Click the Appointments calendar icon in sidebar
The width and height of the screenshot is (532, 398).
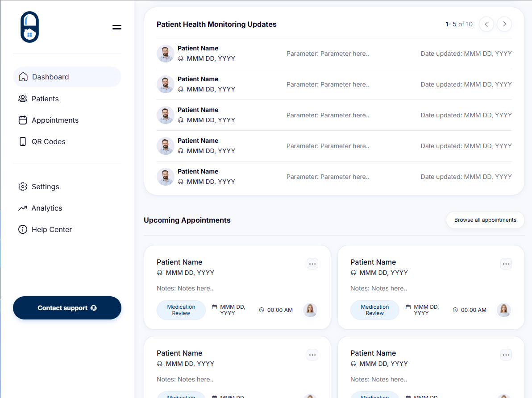click(x=23, y=120)
